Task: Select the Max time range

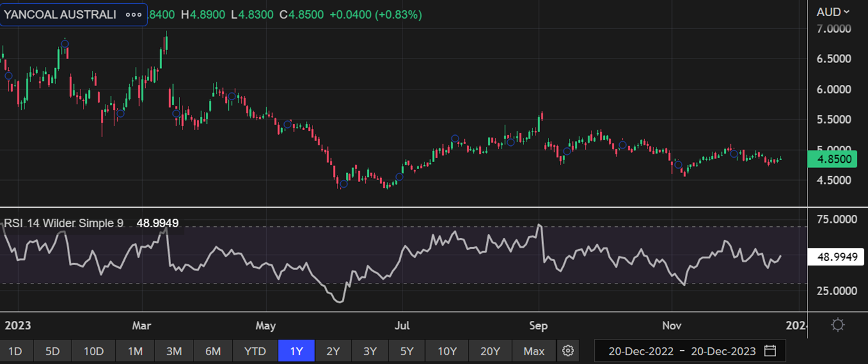Action: point(534,351)
